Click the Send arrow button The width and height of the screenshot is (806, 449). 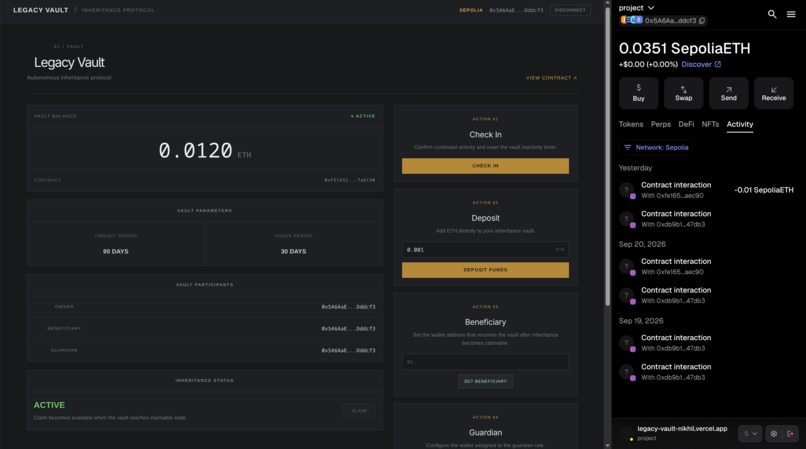(728, 93)
